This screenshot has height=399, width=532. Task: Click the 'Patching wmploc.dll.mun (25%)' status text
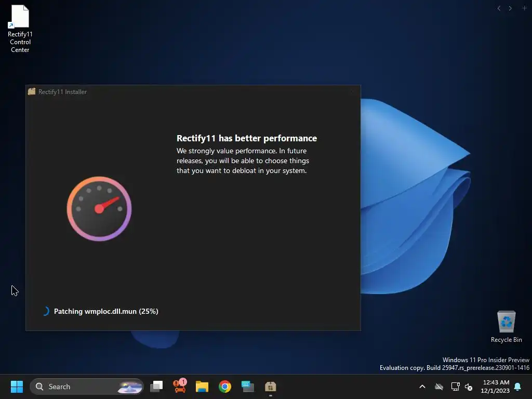coord(106,312)
